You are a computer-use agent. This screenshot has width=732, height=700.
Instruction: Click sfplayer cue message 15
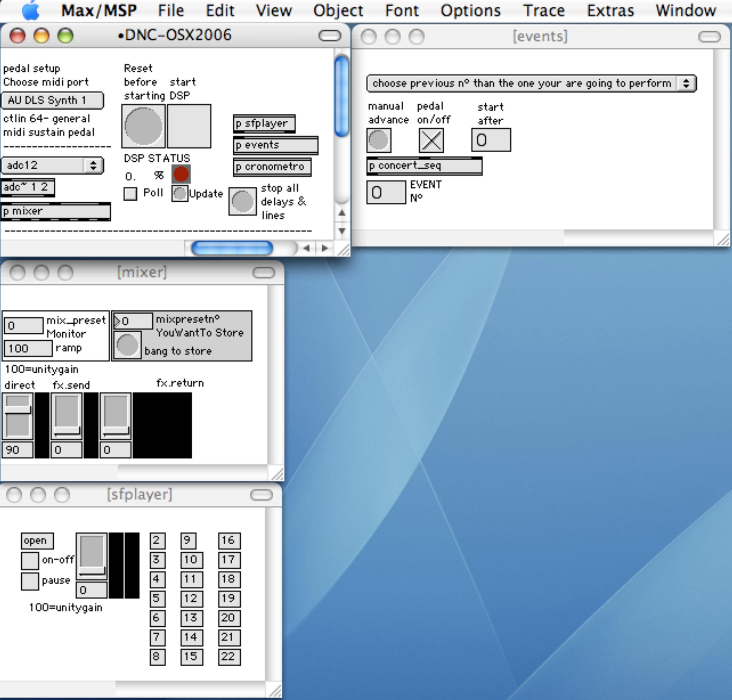pos(192,657)
